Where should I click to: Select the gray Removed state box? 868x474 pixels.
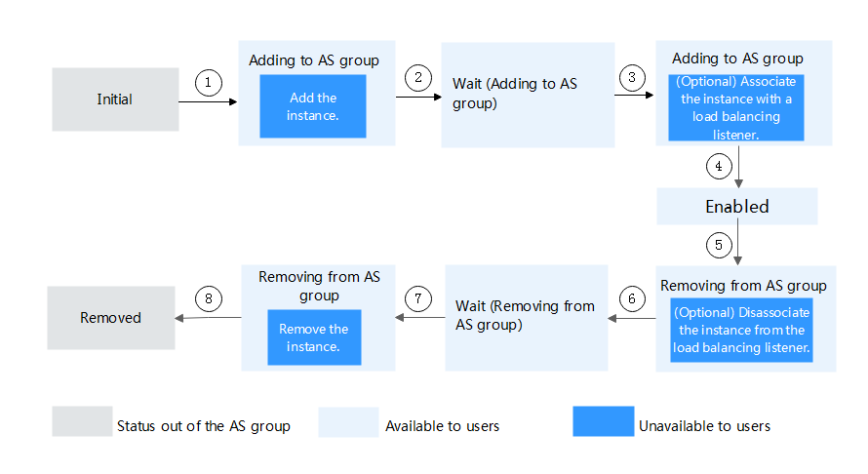point(111,318)
